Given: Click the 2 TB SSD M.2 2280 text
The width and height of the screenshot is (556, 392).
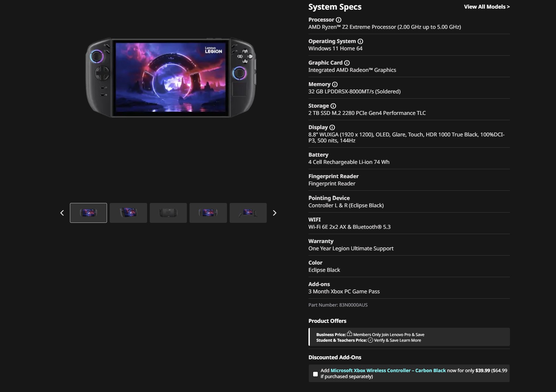Looking at the screenshot, I should [x=367, y=113].
